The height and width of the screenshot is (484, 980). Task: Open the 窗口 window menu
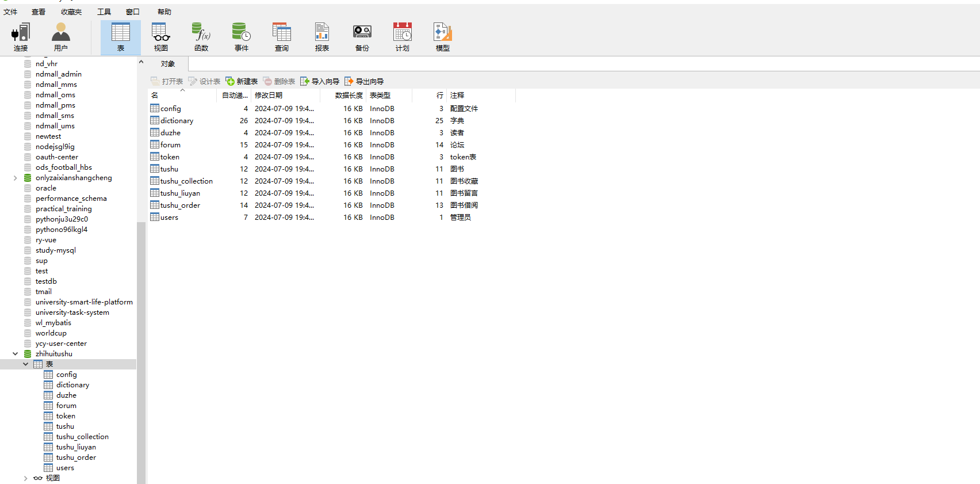pyautogui.click(x=133, y=12)
